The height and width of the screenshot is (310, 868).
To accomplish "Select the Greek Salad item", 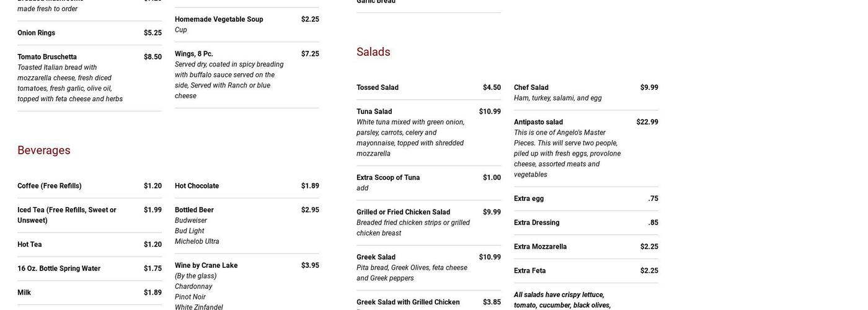I will (x=376, y=257).
